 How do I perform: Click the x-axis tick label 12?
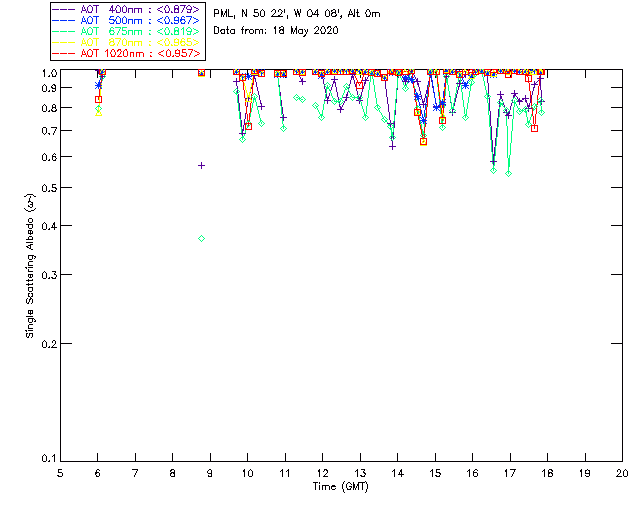click(322, 473)
